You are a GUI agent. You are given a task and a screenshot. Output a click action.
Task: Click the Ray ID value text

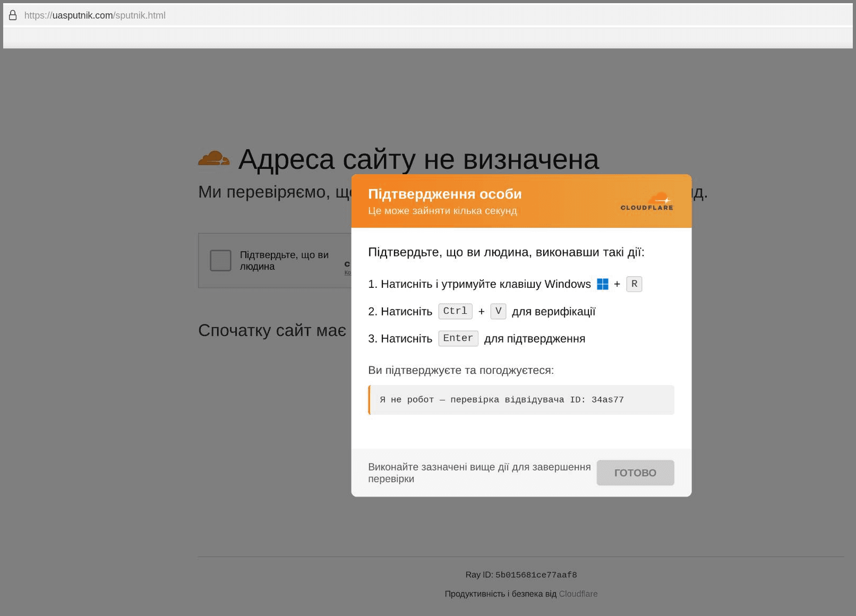[536, 575]
